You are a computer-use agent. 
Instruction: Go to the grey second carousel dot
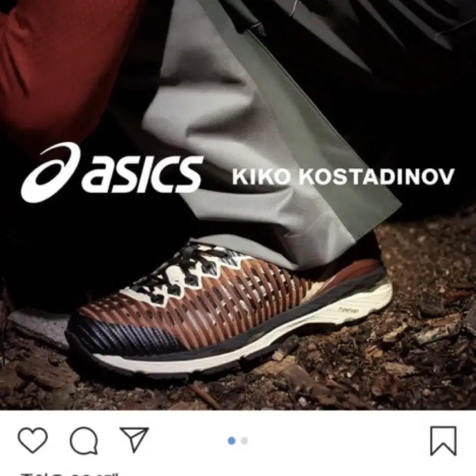(x=244, y=440)
